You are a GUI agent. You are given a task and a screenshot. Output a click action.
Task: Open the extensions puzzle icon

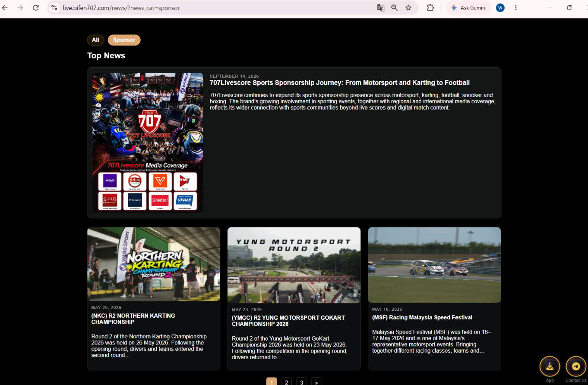coord(430,8)
